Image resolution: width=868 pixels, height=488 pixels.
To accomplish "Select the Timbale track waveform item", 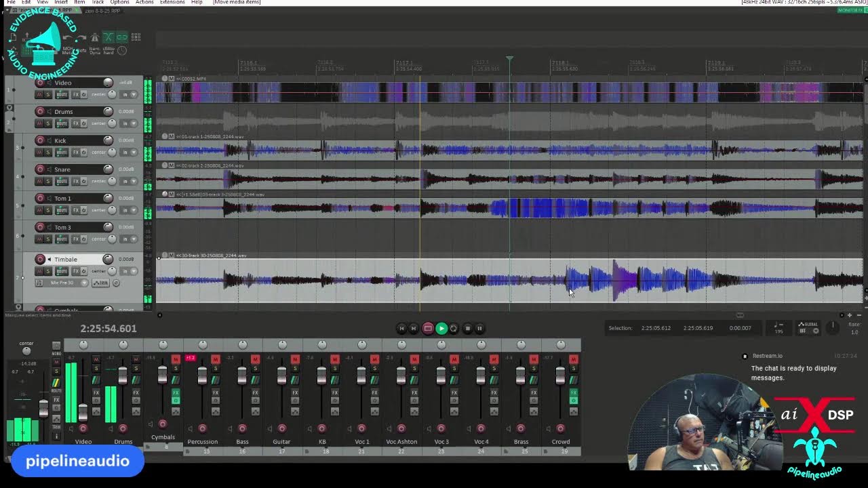I will pyautogui.click(x=509, y=280).
